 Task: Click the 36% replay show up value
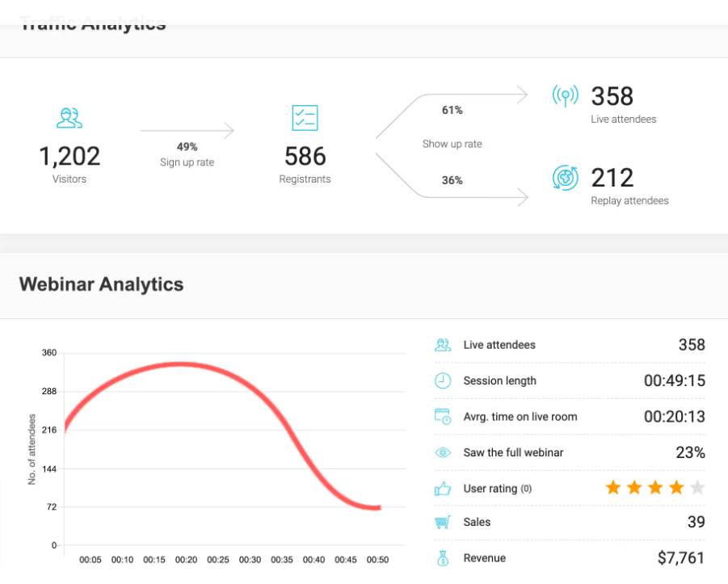[x=452, y=180]
